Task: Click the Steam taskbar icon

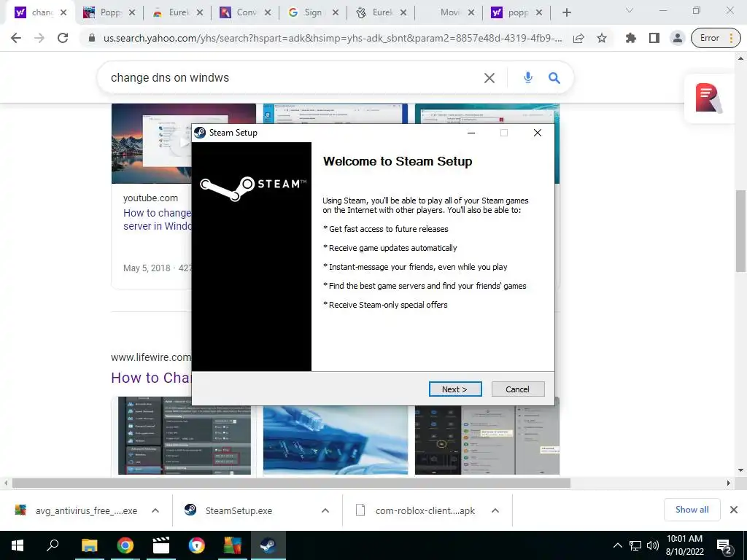Action: pos(268,545)
